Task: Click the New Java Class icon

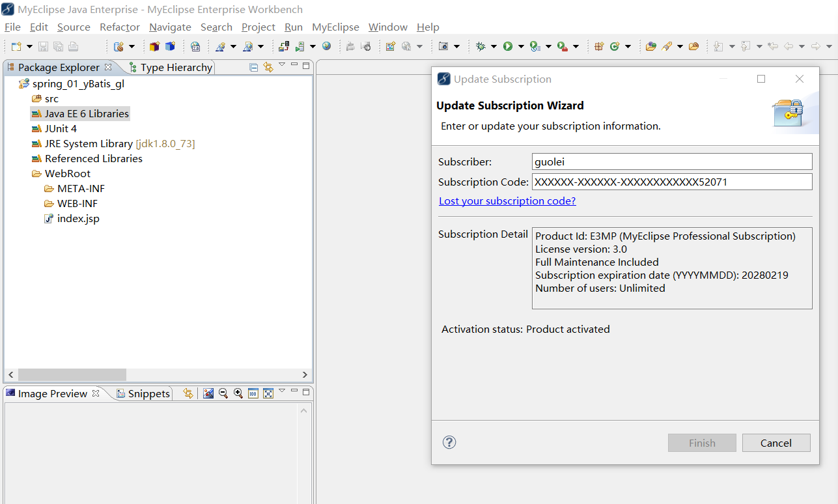Action: tap(614, 46)
